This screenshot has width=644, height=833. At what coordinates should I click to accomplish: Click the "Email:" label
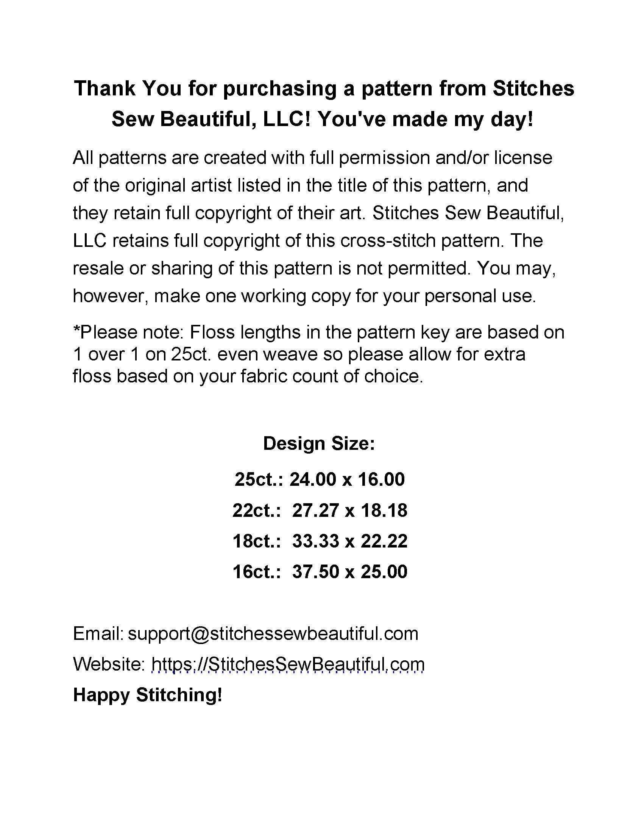(x=98, y=633)
